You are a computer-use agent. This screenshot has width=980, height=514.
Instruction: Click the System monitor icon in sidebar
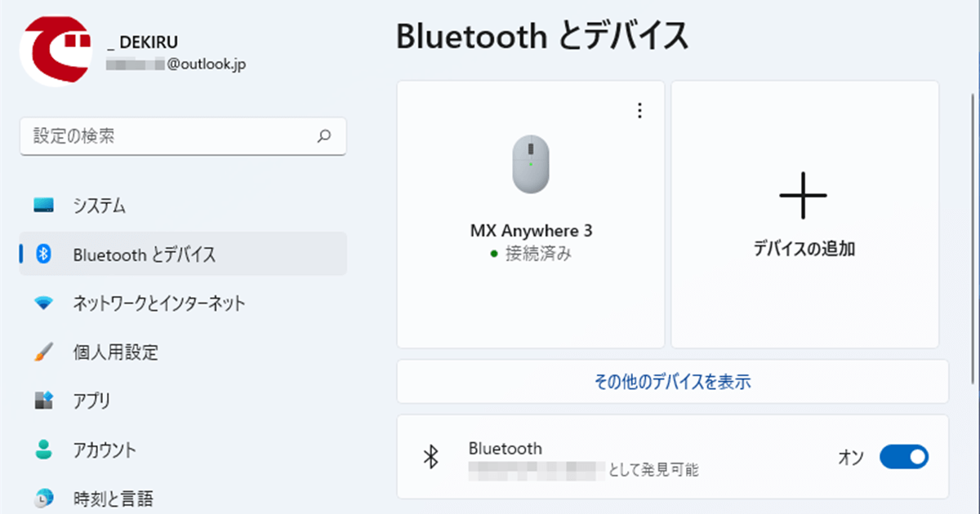44,205
